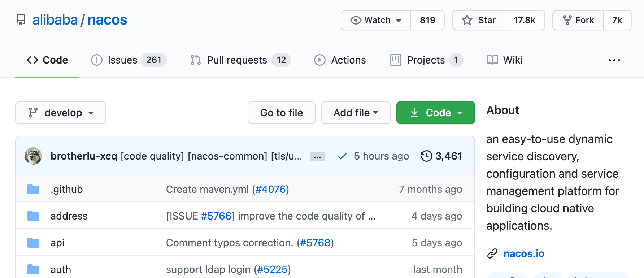
Task: Fork the repository
Action: (x=578, y=20)
